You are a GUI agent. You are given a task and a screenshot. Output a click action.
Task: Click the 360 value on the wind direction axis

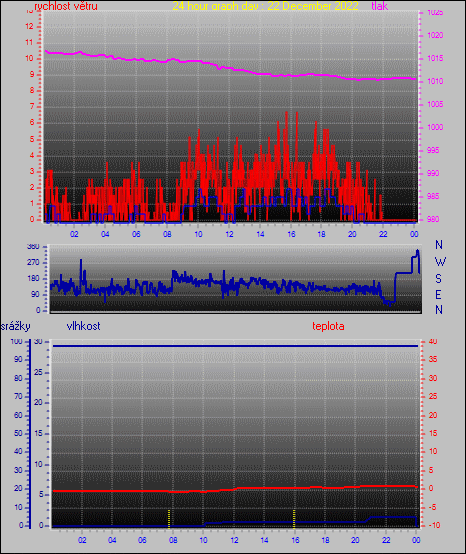coord(33,247)
